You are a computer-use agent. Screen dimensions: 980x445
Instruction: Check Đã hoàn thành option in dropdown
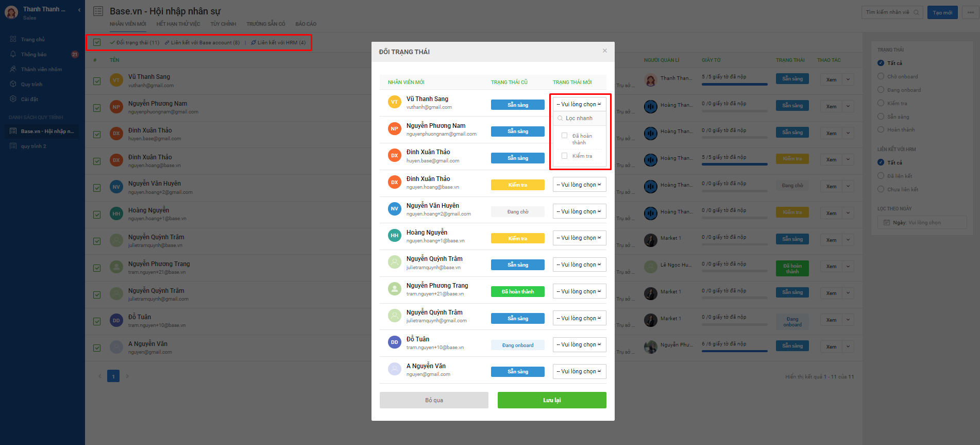click(564, 136)
